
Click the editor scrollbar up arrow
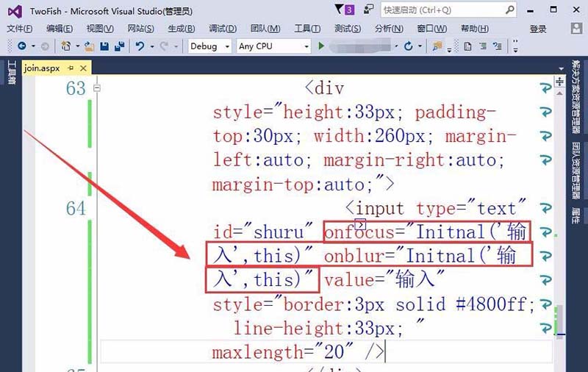coord(559,93)
